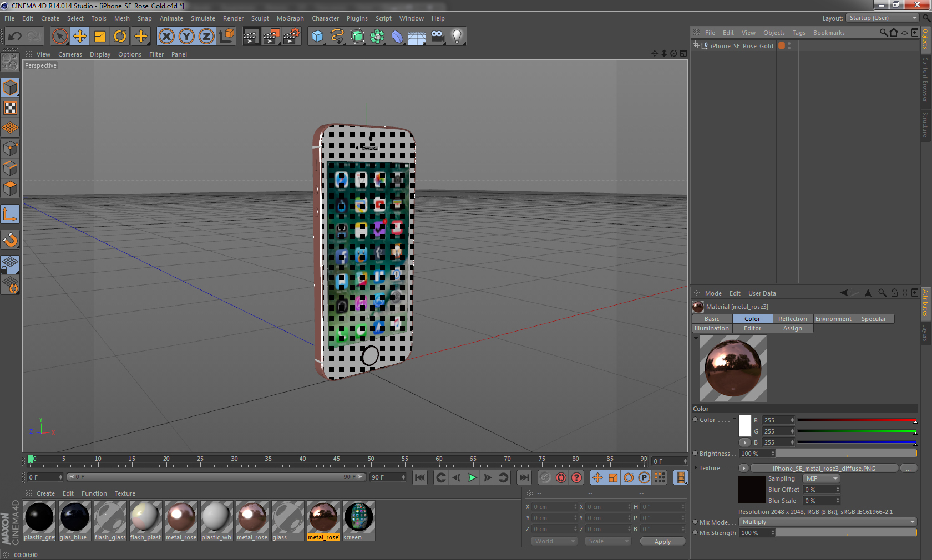Open texture options arrow button

tap(743, 468)
